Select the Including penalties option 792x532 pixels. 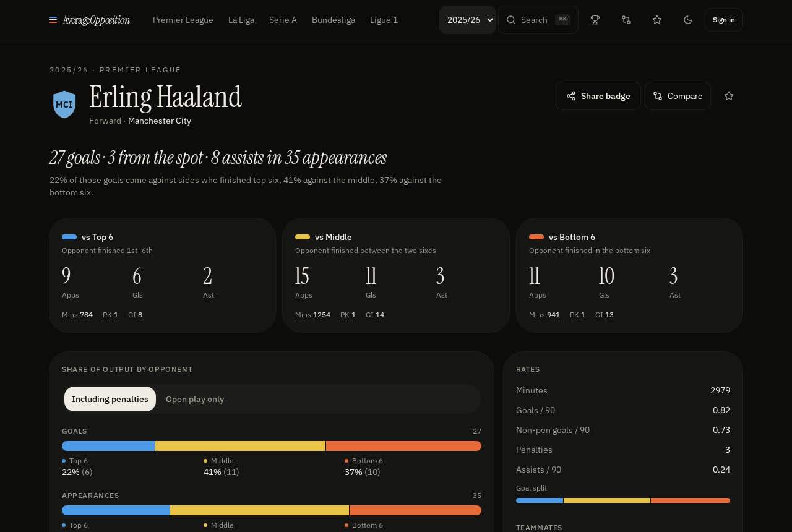(x=110, y=399)
